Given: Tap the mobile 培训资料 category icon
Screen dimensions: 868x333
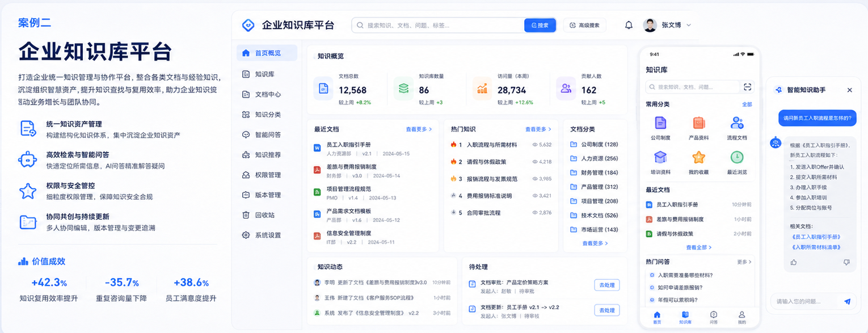Looking at the screenshot, I should pyautogui.click(x=660, y=157).
